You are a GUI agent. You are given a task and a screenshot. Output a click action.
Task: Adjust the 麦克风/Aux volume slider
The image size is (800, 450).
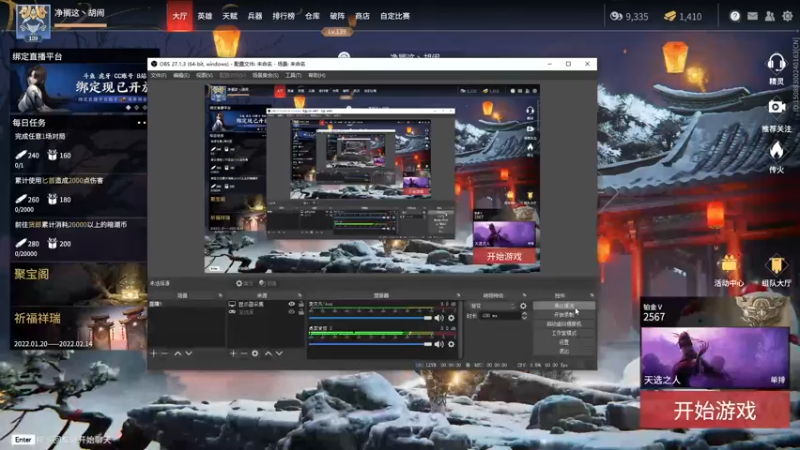(x=370, y=318)
